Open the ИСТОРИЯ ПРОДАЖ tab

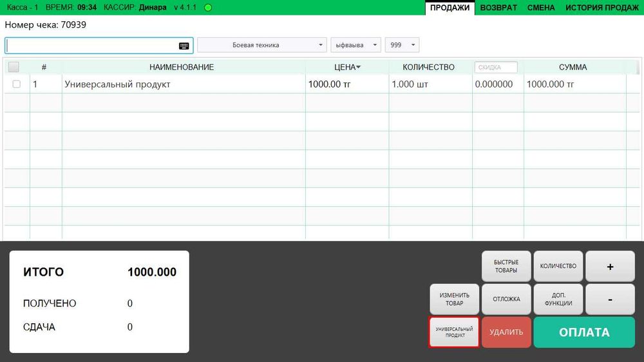click(601, 7)
